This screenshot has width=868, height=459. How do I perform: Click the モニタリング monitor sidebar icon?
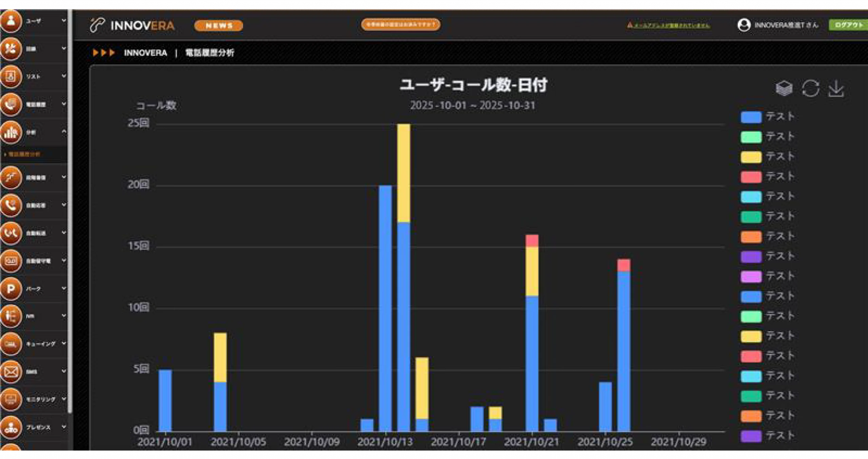click(11, 399)
